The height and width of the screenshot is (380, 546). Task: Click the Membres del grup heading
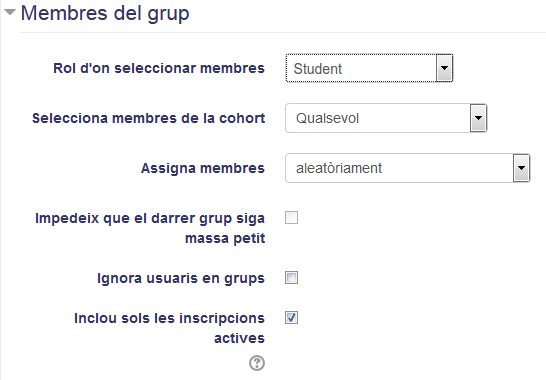click(x=105, y=14)
